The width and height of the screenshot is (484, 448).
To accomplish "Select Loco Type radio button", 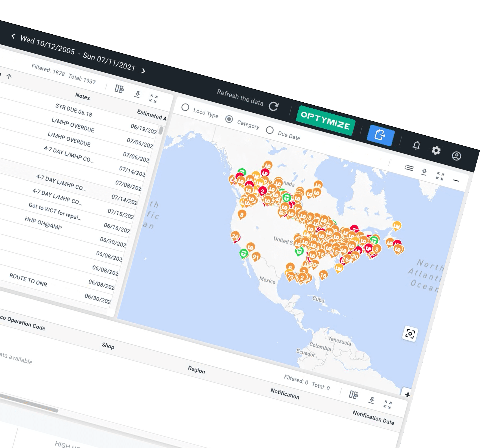I will tap(185, 107).
